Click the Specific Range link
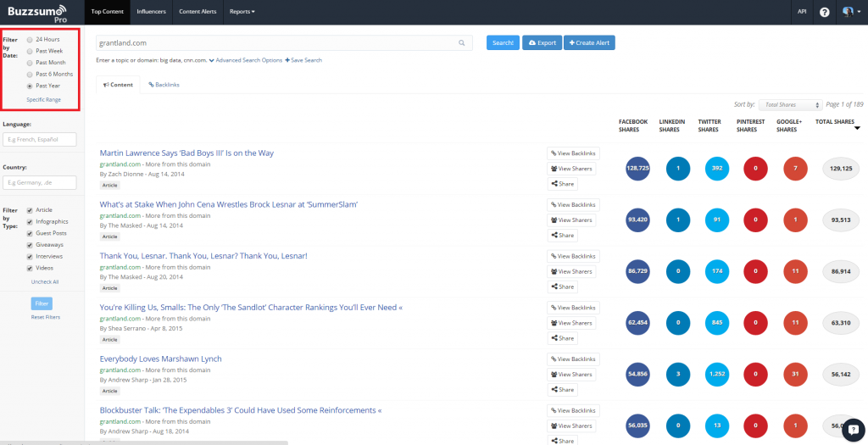Image resolution: width=868 pixels, height=445 pixels. pyautogui.click(x=44, y=100)
